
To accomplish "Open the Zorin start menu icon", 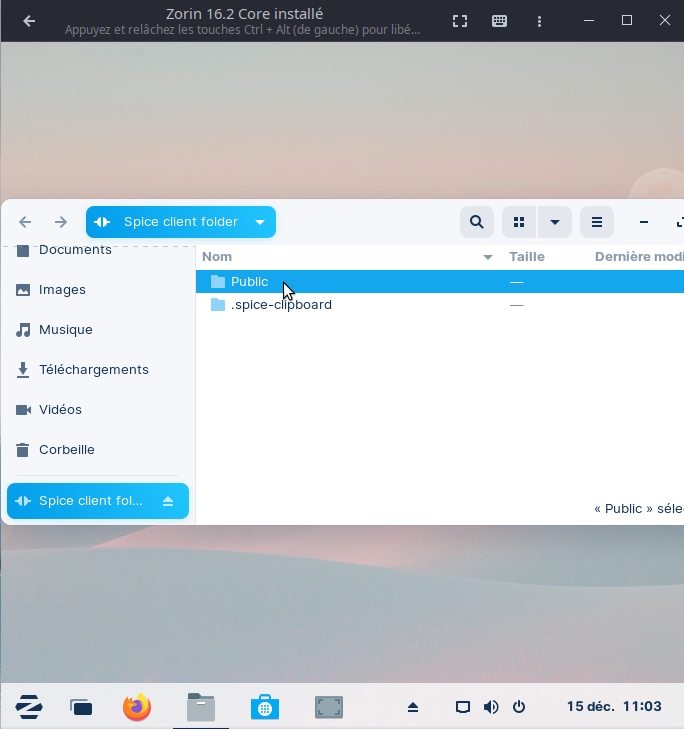I will coord(28,707).
